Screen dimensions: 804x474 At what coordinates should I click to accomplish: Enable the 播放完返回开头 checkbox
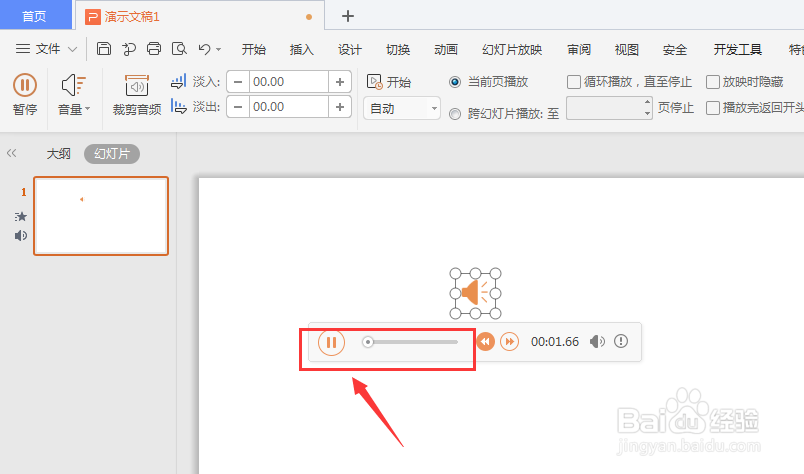[x=713, y=108]
